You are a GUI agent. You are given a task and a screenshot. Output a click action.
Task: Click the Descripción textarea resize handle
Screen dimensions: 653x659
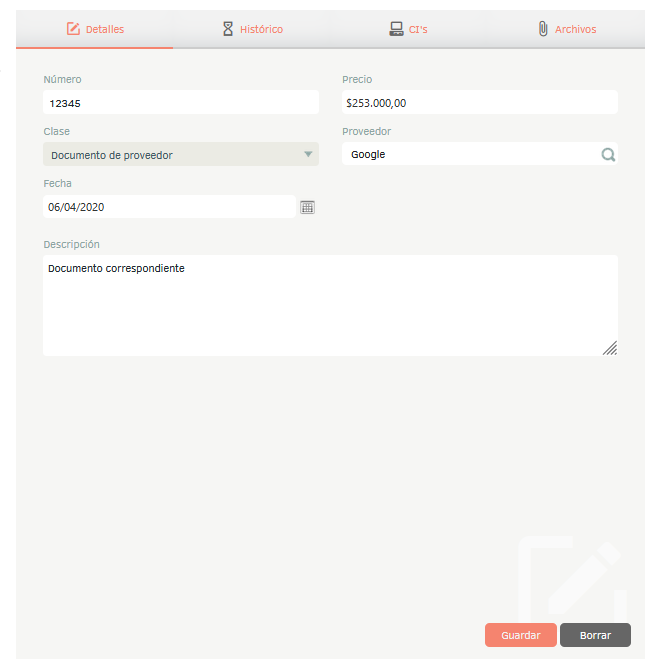point(609,348)
